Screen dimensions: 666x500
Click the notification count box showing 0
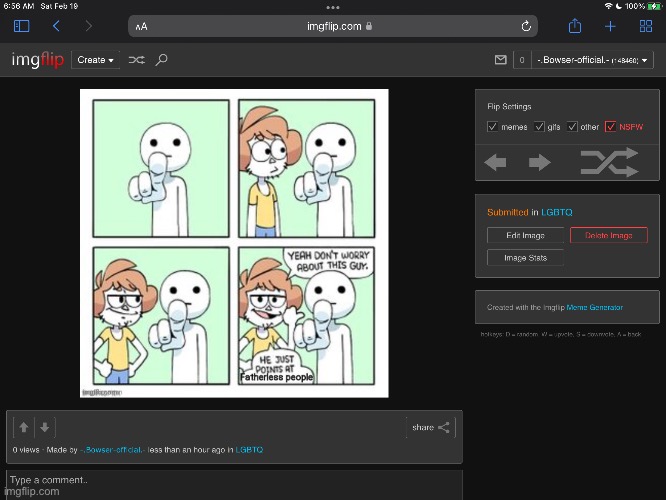(522, 60)
